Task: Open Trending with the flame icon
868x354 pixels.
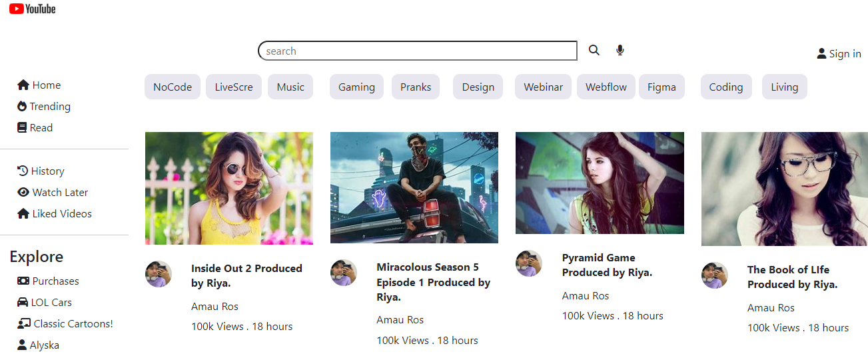Action: (44, 107)
